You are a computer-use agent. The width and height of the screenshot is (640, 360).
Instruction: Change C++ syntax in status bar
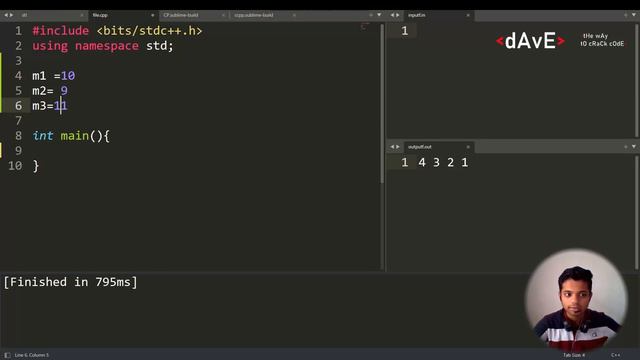[616, 355]
